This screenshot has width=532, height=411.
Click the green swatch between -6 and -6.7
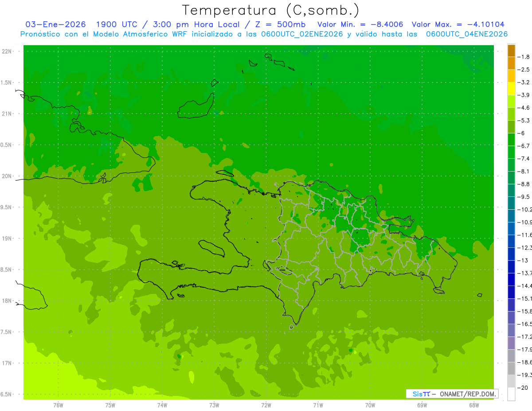511,140
